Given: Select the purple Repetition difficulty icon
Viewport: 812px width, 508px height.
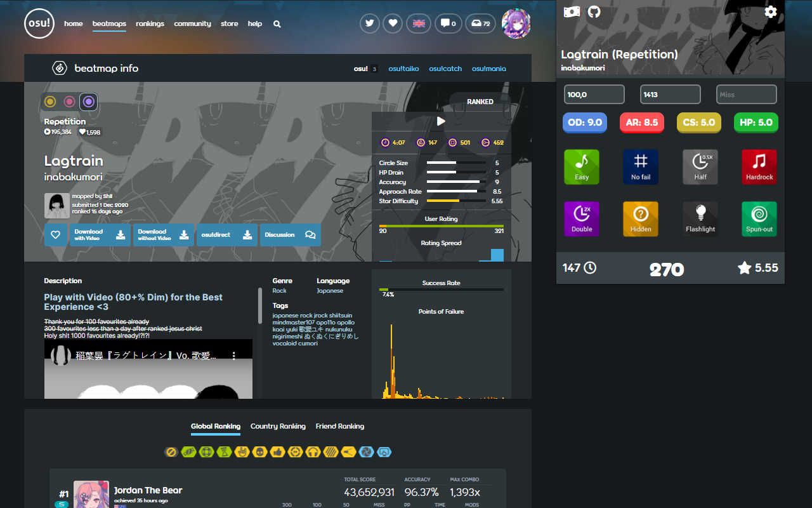Looking at the screenshot, I should [x=89, y=102].
